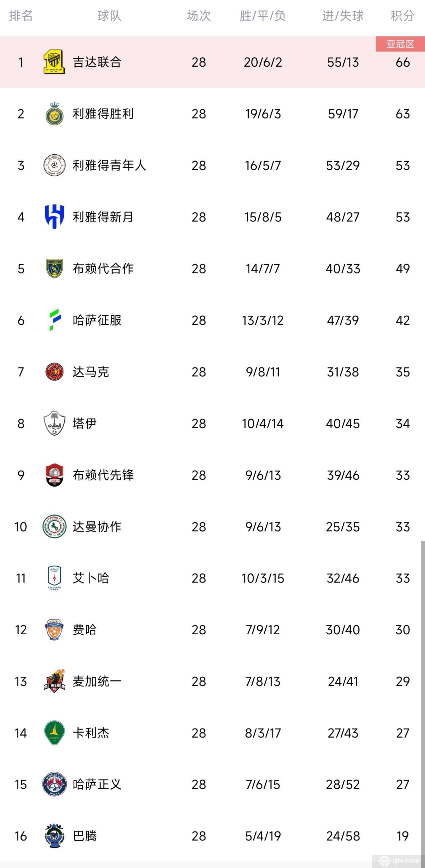Select the 布赖代合作 Al Taawoun shield icon
This screenshot has width=425, height=868.
pos(54,269)
